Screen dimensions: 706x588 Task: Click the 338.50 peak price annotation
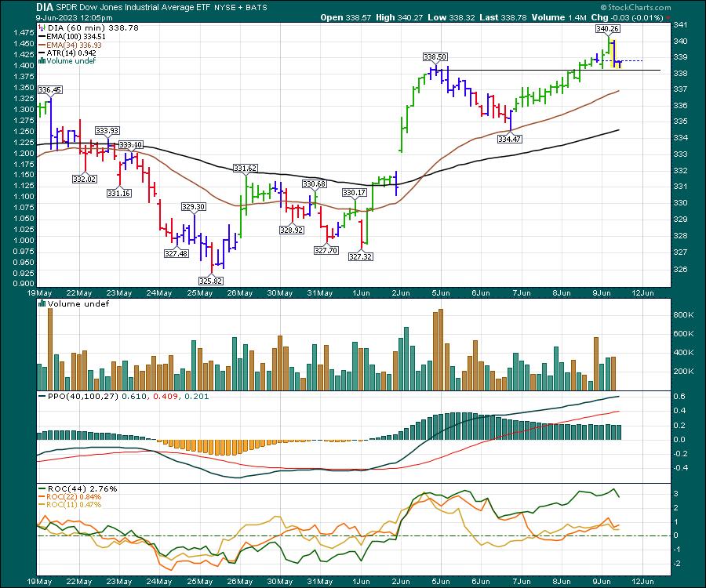435,56
